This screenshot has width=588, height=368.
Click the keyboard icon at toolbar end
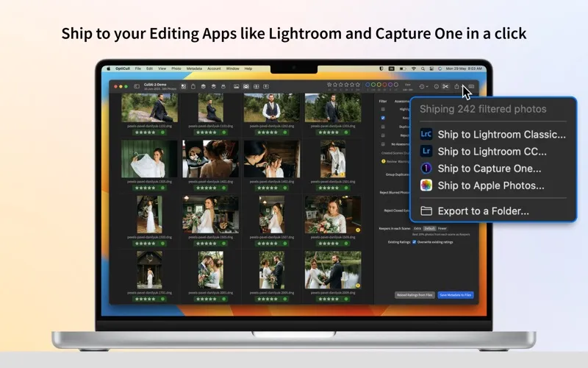pyautogui.click(x=471, y=86)
